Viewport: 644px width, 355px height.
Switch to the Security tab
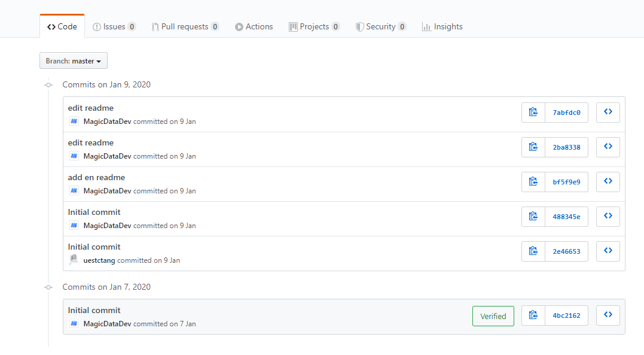coord(381,26)
